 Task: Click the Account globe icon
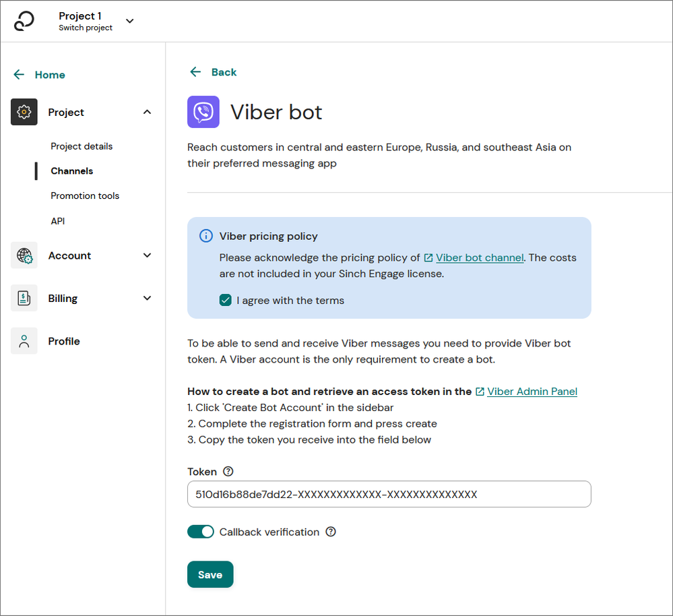24,255
